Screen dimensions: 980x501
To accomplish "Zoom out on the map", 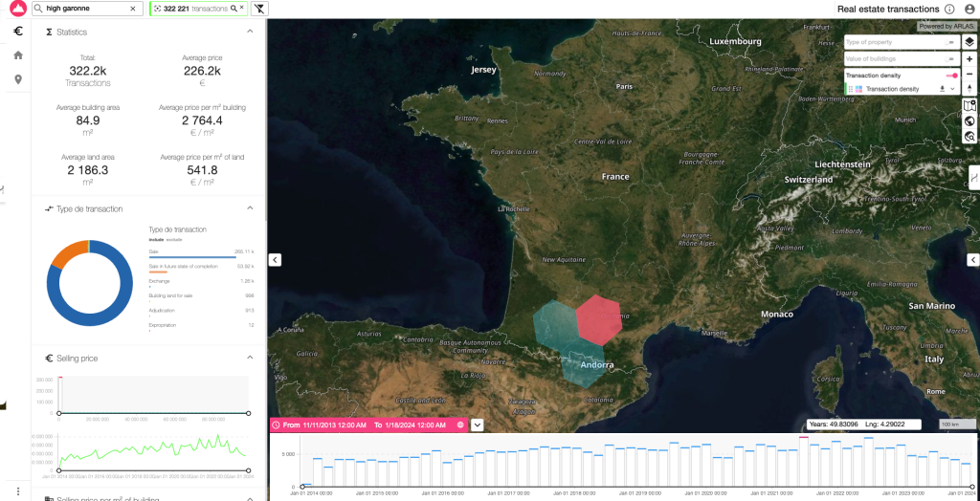I will point(969,74).
